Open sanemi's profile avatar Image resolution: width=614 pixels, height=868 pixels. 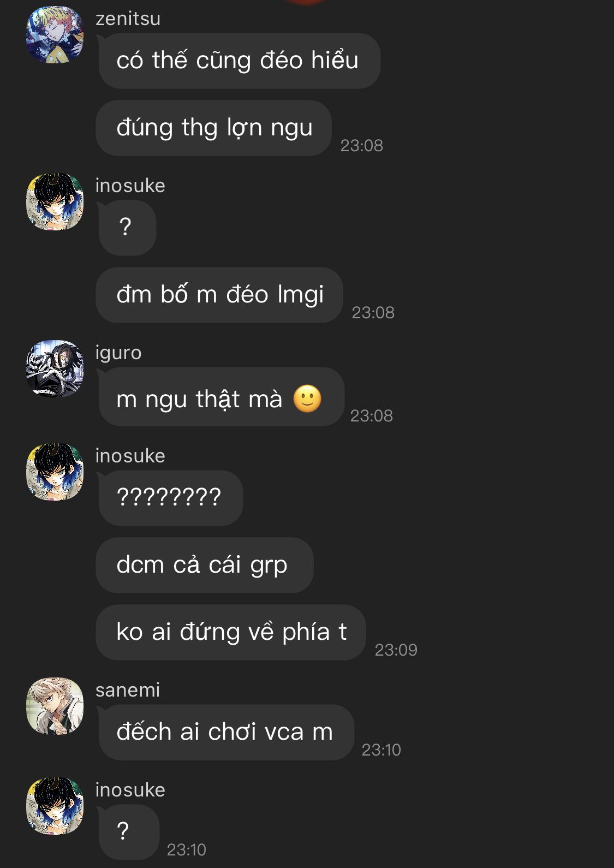tap(55, 706)
